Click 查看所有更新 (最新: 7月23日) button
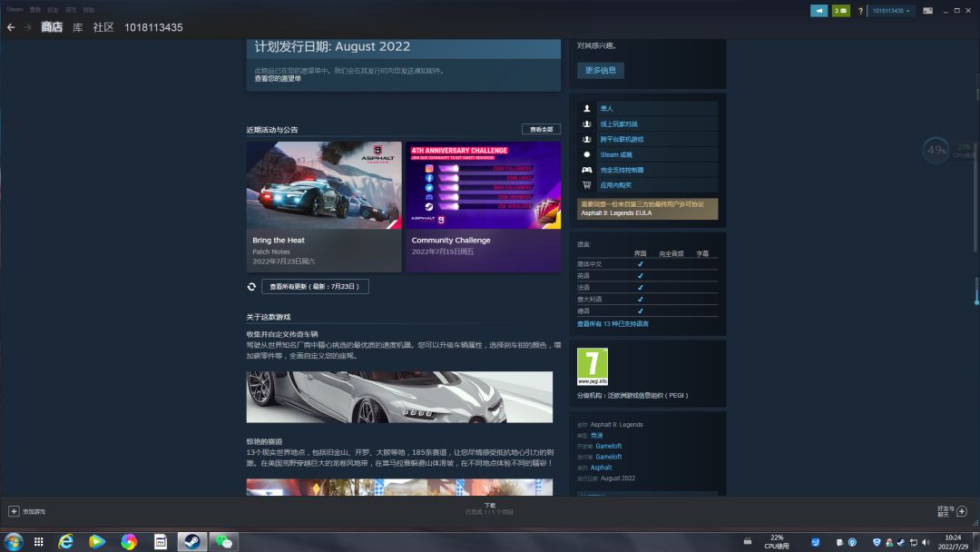 tap(315, 286)
